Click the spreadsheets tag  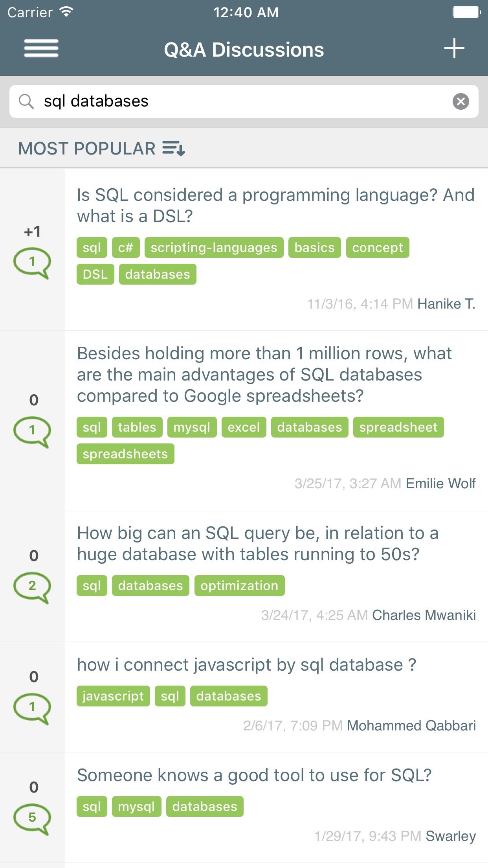click(125, 454)
